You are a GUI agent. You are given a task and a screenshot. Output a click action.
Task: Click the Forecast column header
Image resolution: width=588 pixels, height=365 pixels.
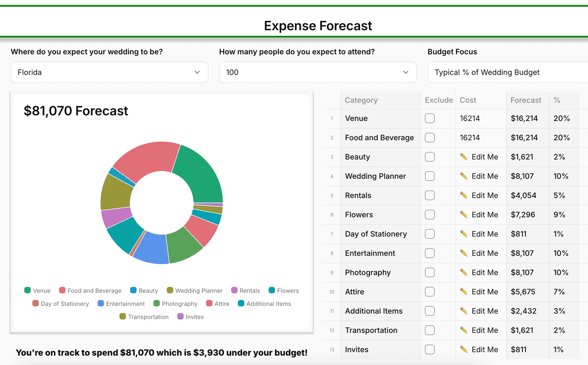click(525, 100)
